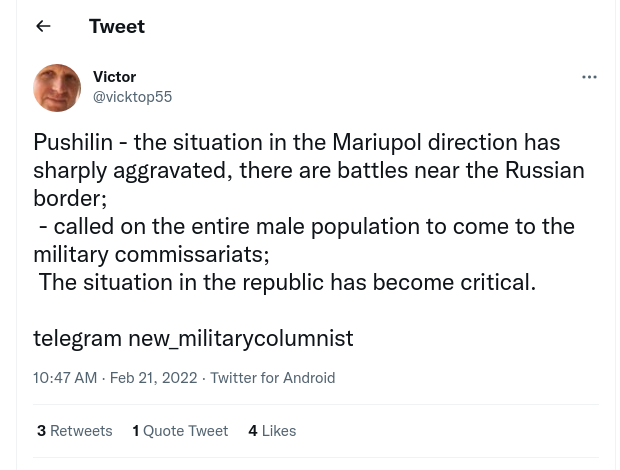Click the "situation in the republic" sentence

coord(287,282)
